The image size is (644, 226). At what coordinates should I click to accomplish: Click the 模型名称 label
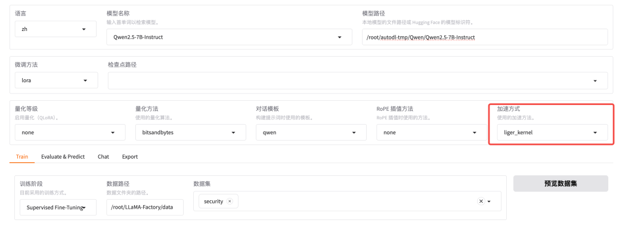tap(118, 14)
